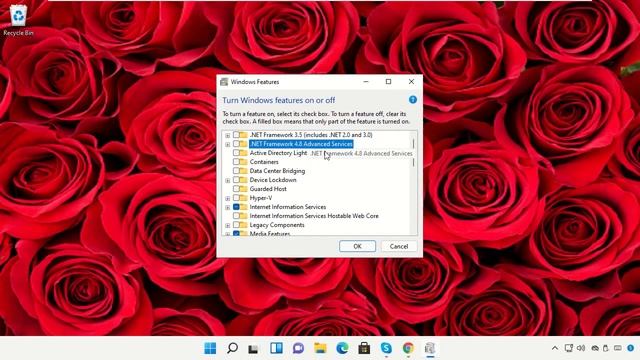
Task: Close the Windows Features dialog
Action: click(x=411, y=82)
